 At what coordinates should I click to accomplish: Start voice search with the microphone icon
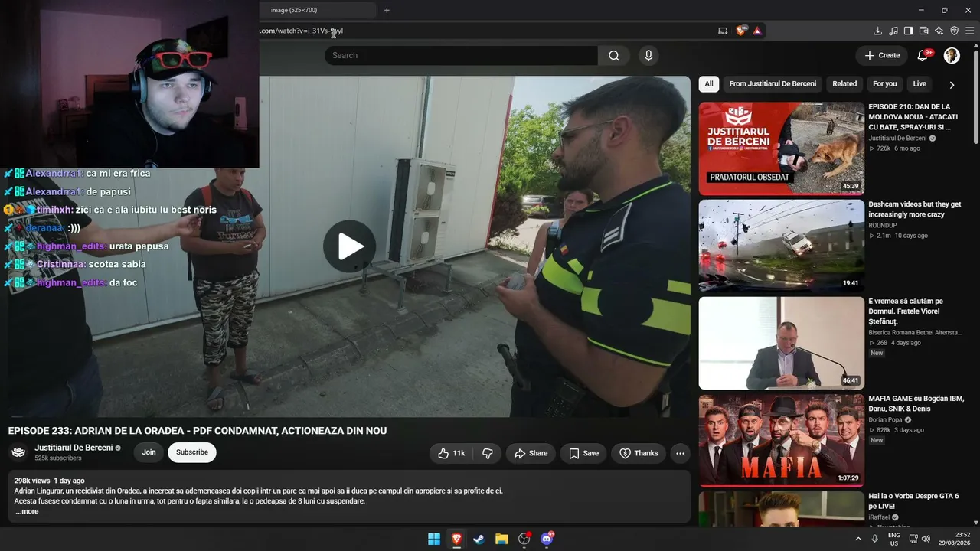[x=648, y=55]
